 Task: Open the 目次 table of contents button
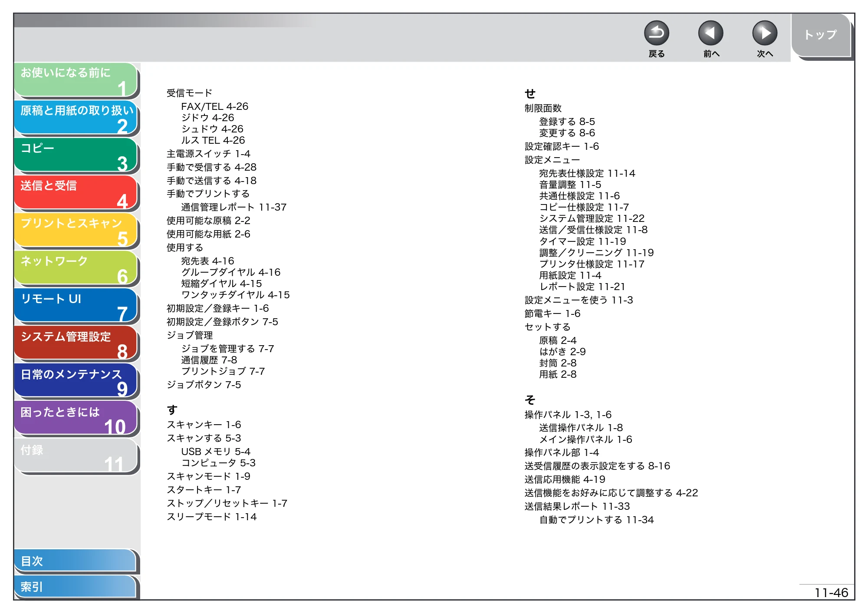(x=75, y=561)
